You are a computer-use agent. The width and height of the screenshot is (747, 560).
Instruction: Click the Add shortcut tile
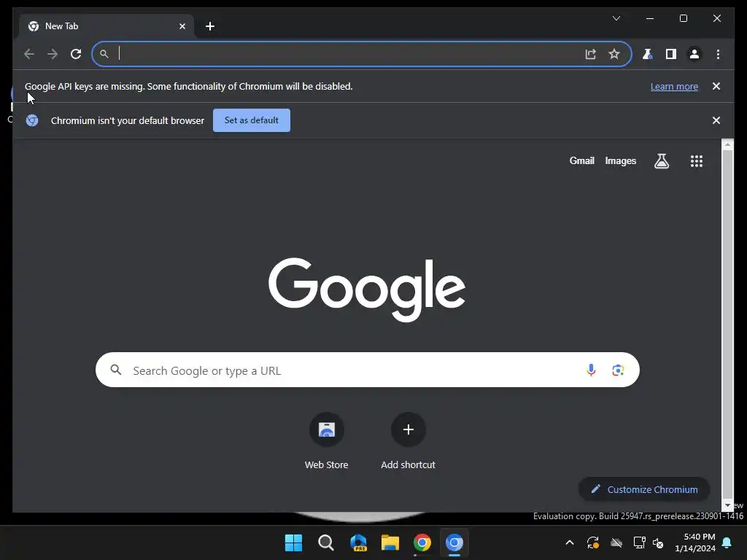point(409,441)
